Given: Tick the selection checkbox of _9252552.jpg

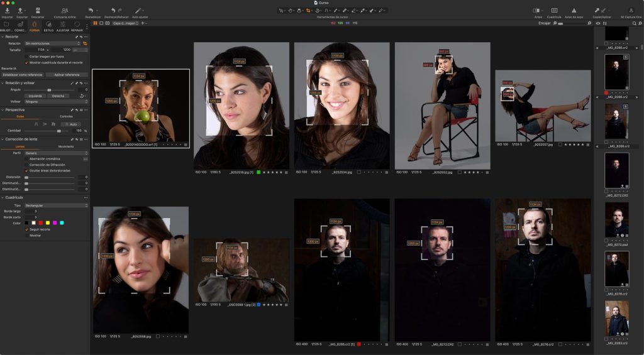Looking at the screenshot, I should pyautogui.click(x=460, y=172).
